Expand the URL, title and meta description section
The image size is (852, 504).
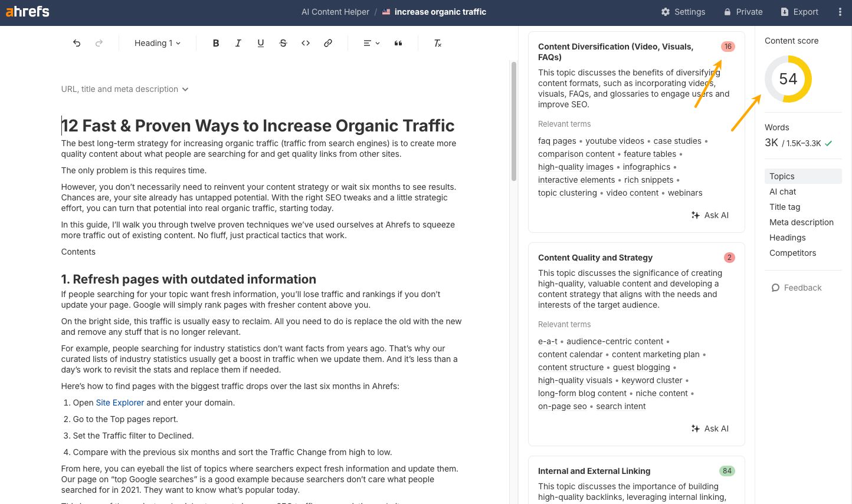tap(124, 89)
